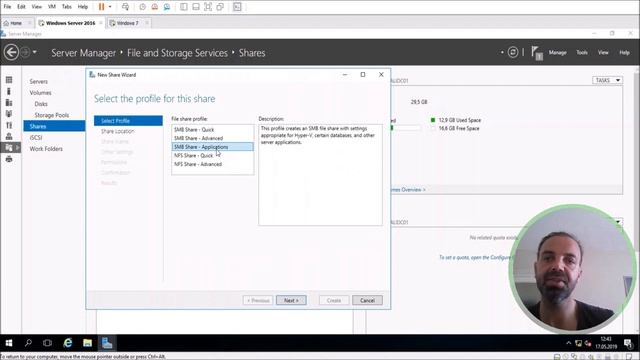Choose NFS Share - Quick profile
Viewport: 640px width, 360px height.
212,155
